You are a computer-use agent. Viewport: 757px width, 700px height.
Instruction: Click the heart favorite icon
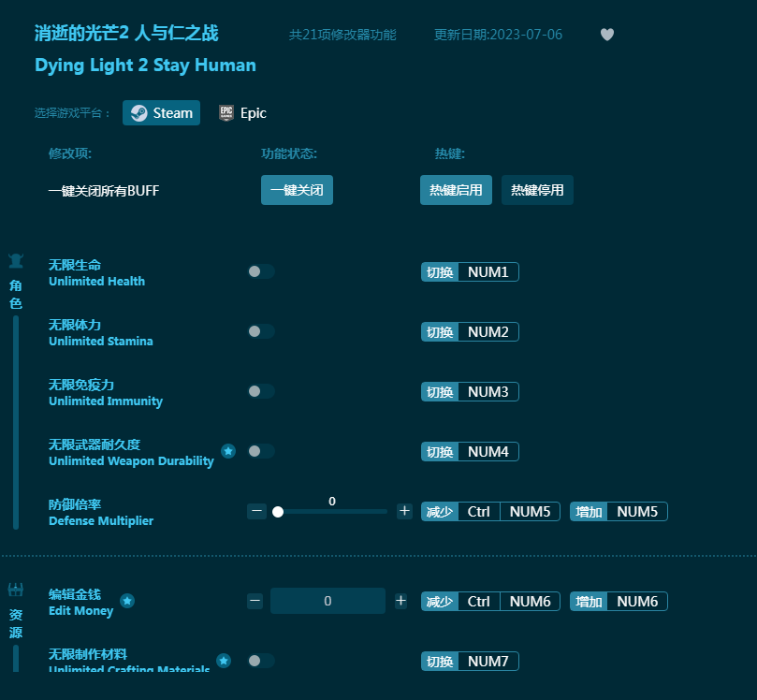pyautogui.click(x=607, y=35)
